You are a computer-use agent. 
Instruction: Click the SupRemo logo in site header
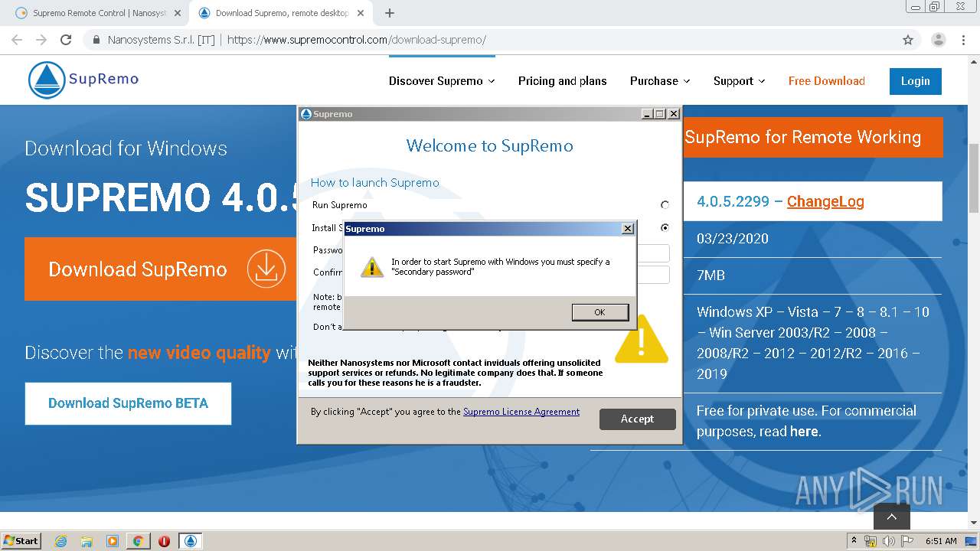[83, 80]
